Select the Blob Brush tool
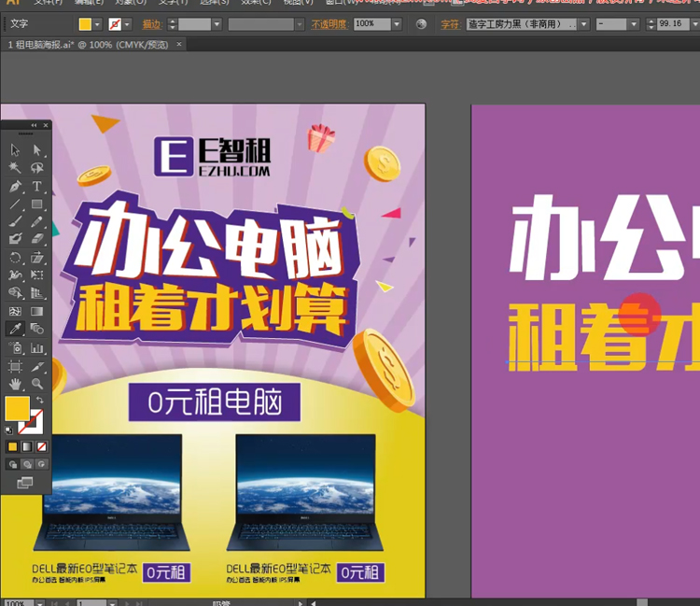Image resolution: width=700 pixels, height=606 pixels. (x=15, y=238)
